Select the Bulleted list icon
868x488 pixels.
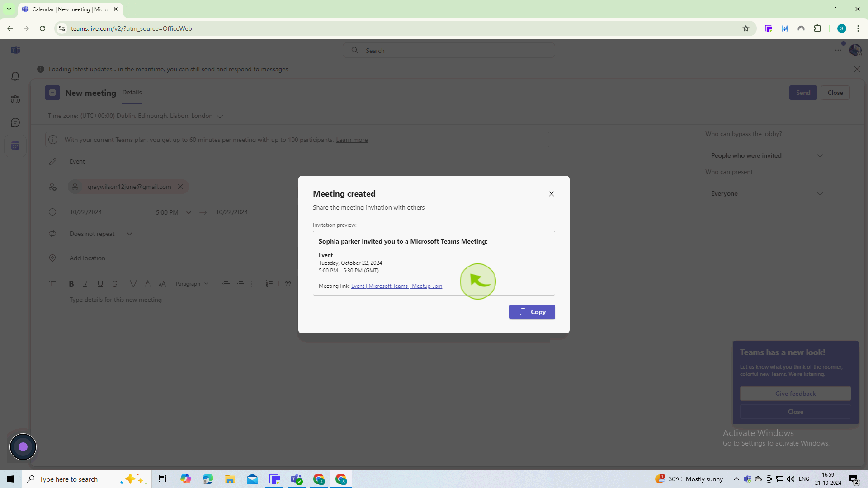[255, 283]
